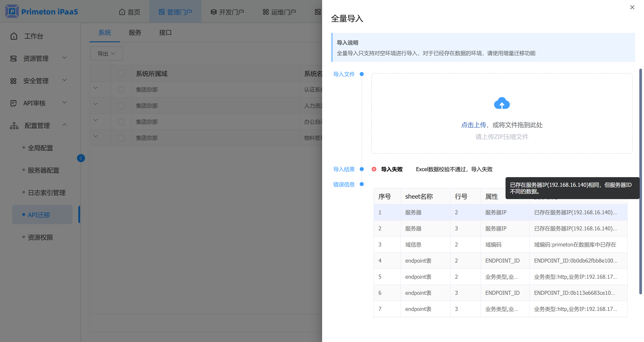Open 服务器配置 in the sidebar
Screen dimensions: 644x342
coord(43,170)
